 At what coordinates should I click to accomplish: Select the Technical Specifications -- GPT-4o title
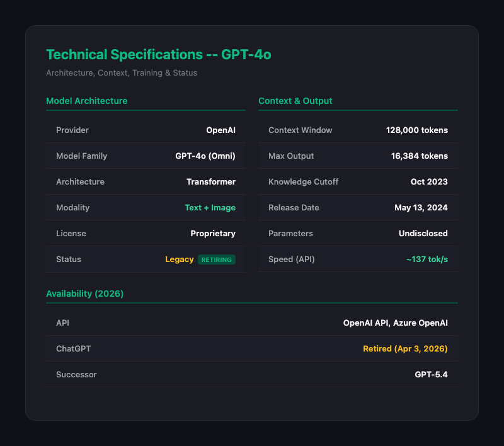(x=159, y=55)
